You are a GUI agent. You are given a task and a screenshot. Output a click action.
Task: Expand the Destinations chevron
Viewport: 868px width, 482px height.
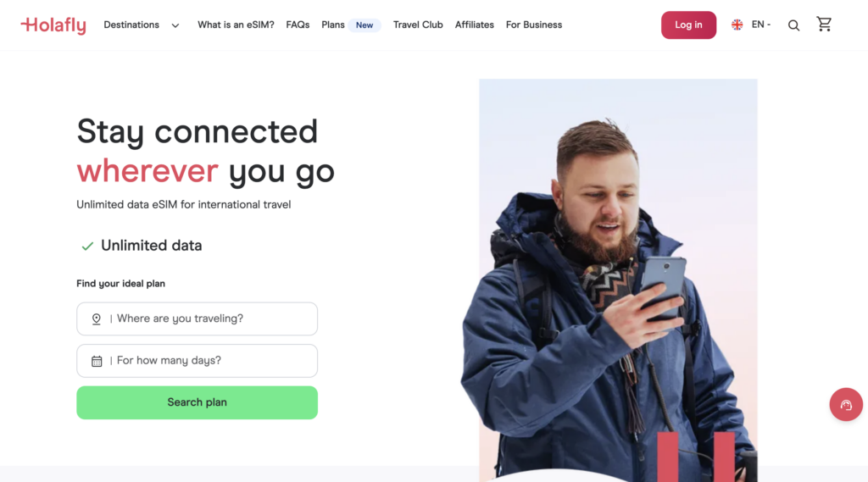tap(175, 25)
